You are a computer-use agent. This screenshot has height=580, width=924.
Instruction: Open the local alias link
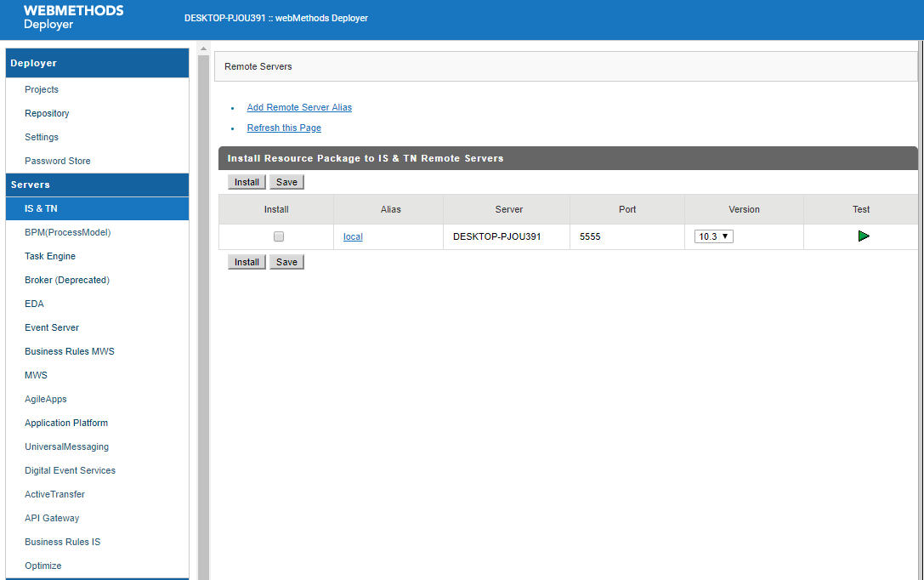coord(353,236)
